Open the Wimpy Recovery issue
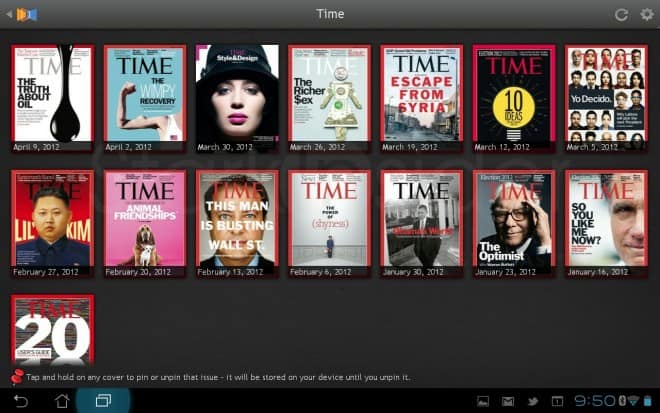Viewport: 660px width, 413px height. point(144,94)
